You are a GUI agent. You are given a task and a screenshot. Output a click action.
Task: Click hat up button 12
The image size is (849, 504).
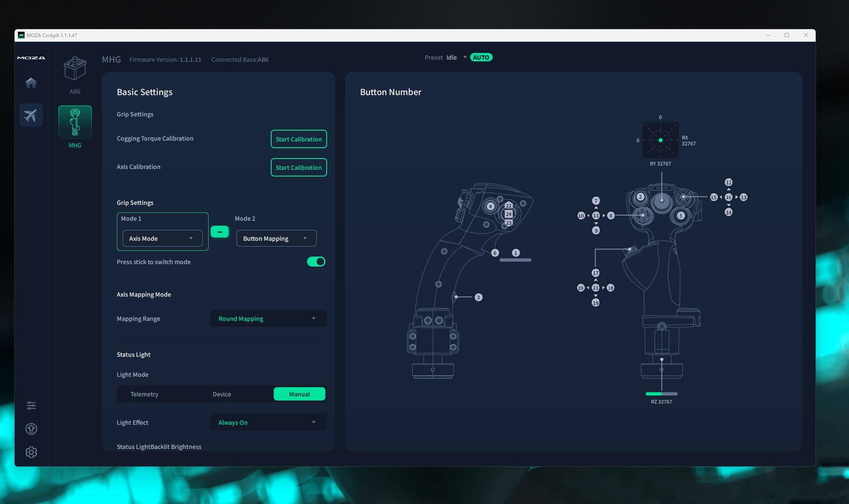point(728,182)
